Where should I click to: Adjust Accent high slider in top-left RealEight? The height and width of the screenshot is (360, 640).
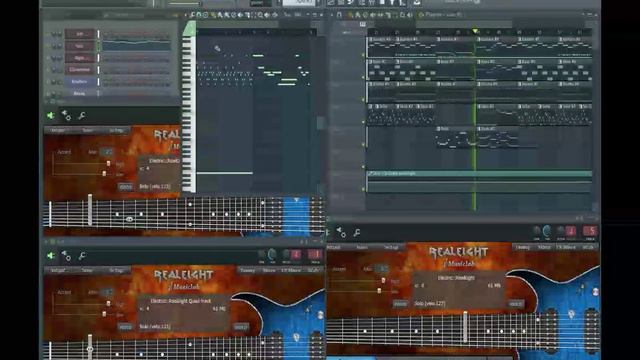108,163
